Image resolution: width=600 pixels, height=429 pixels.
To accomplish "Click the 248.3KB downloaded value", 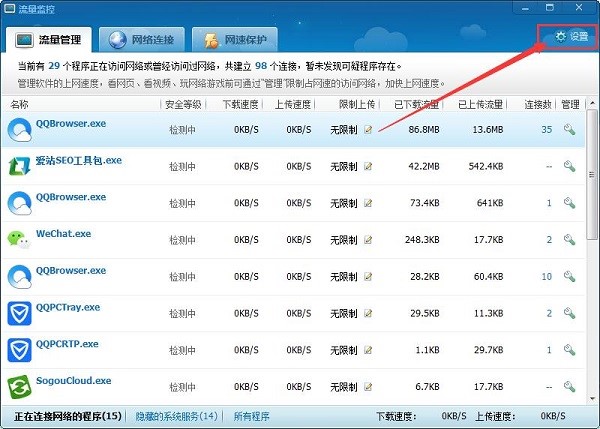I will tap(422, 240).
